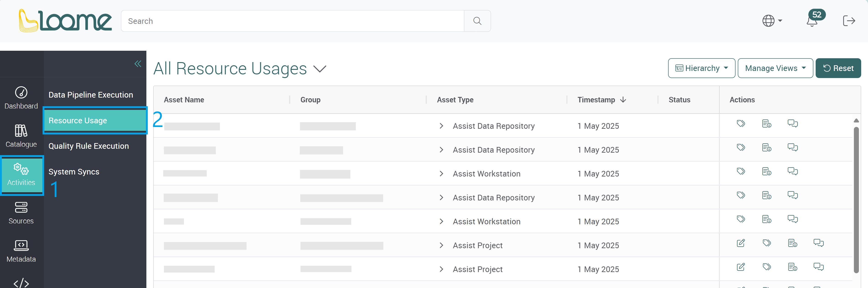Click details icon in first Assist Workstation row
The height and width of the screenshot is (288, 868).
pos(766,172)
